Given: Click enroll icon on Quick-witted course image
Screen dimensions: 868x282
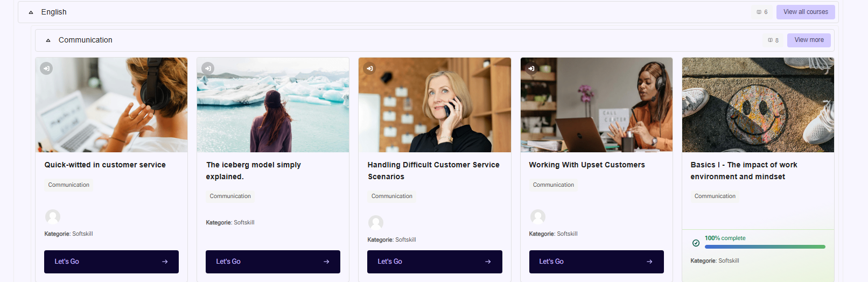Looking at the screenshot, I should [46, 68].
